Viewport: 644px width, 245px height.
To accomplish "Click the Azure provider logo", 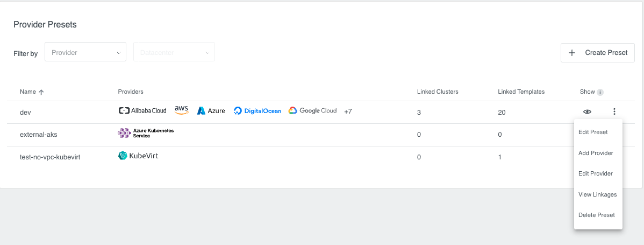I will tap(211, 111).
